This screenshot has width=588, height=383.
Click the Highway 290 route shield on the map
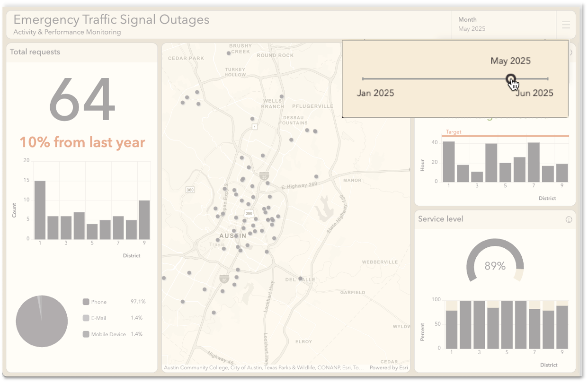(x=248, y=214)
